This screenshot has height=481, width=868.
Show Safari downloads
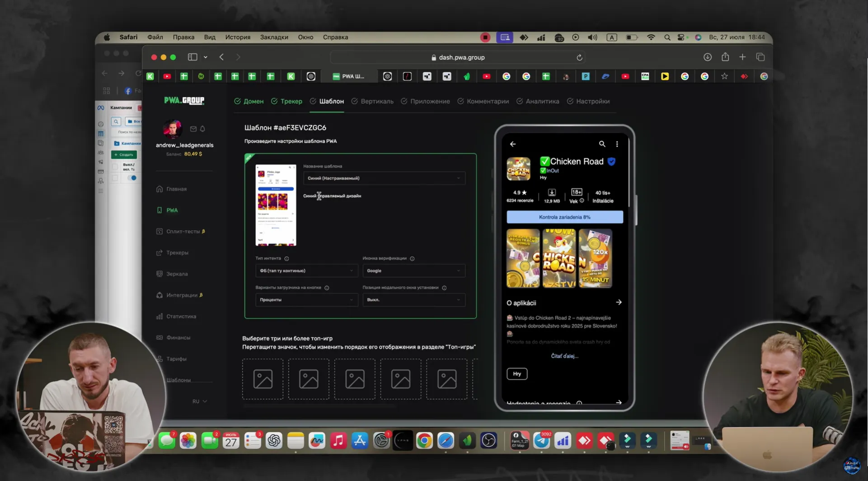[708, 57]
